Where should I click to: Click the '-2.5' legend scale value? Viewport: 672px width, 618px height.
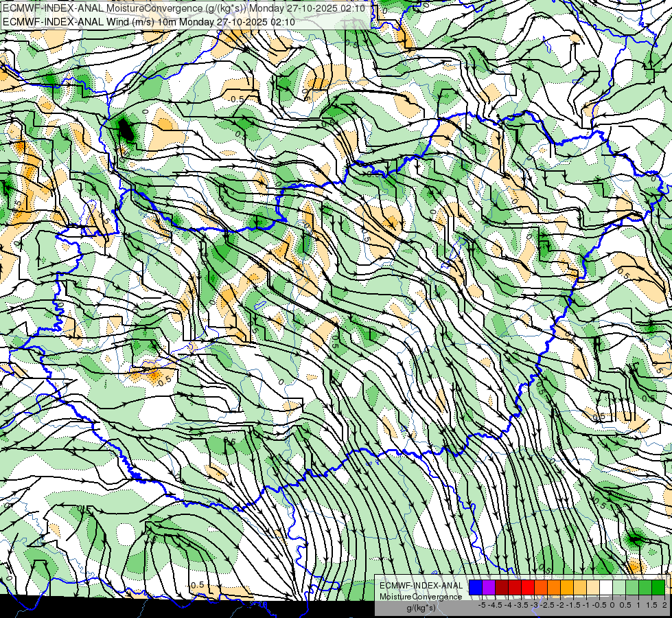[548, 605]
